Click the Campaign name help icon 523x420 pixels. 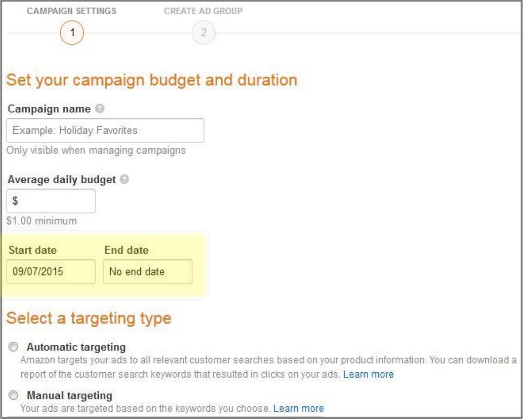pos(100,109)
